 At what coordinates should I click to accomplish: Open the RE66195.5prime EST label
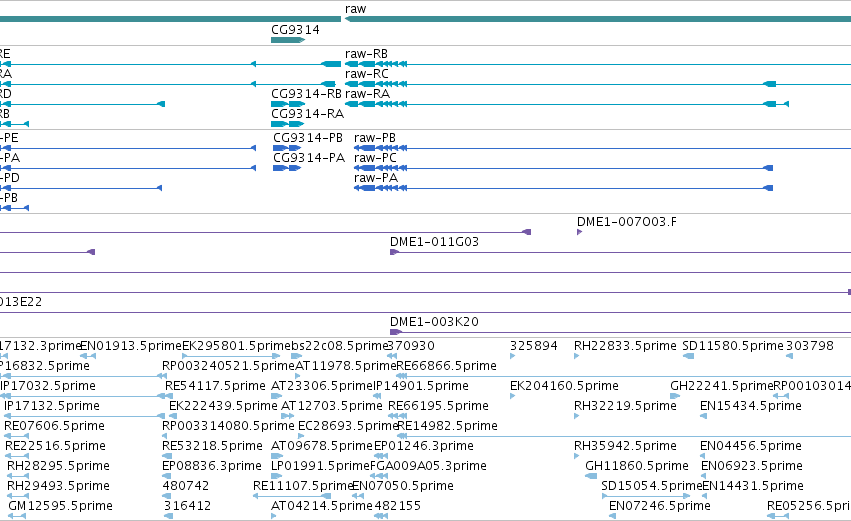pos(439,406)
